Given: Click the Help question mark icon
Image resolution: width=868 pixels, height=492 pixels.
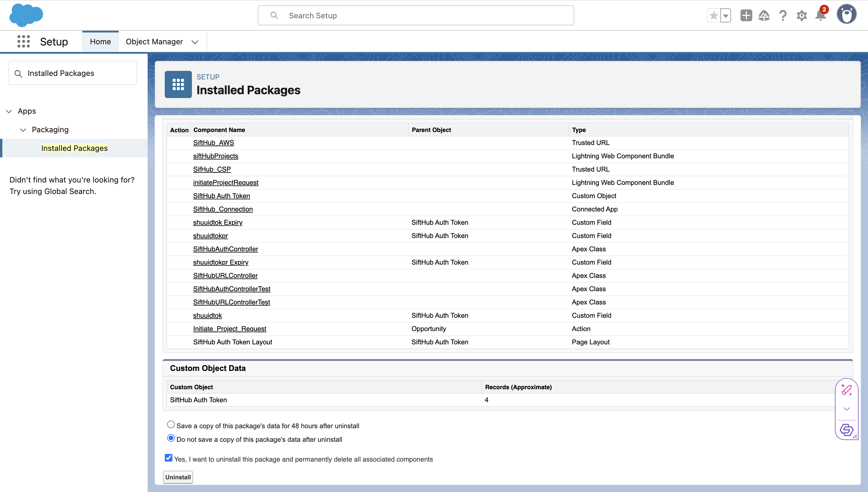Looking at the screenshot, I should pos(783,16).
